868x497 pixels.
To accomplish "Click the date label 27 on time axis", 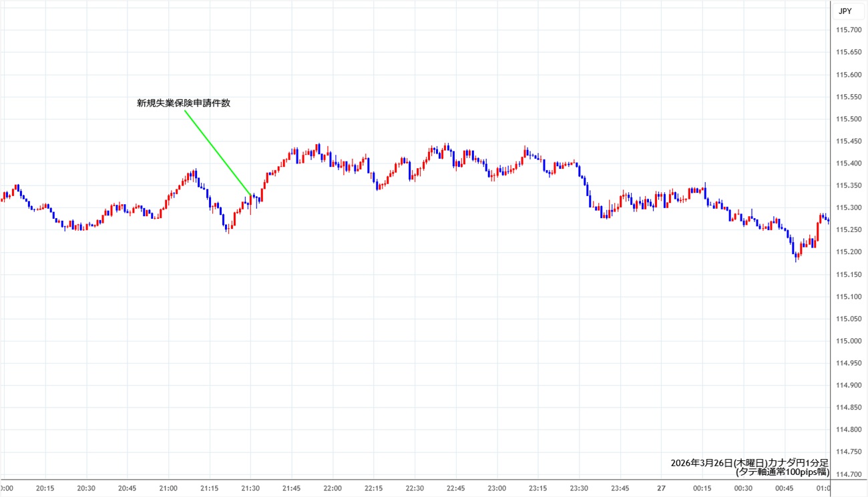I will (661, 488).
